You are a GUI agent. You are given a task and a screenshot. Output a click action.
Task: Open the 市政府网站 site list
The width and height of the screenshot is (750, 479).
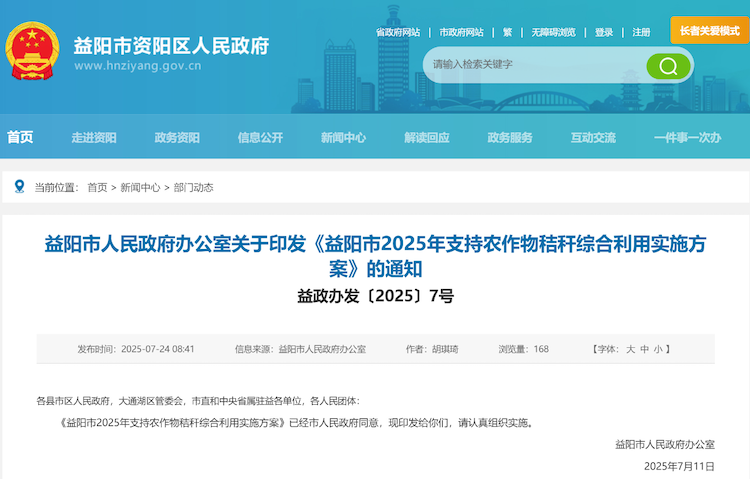[x=461, y=32]
